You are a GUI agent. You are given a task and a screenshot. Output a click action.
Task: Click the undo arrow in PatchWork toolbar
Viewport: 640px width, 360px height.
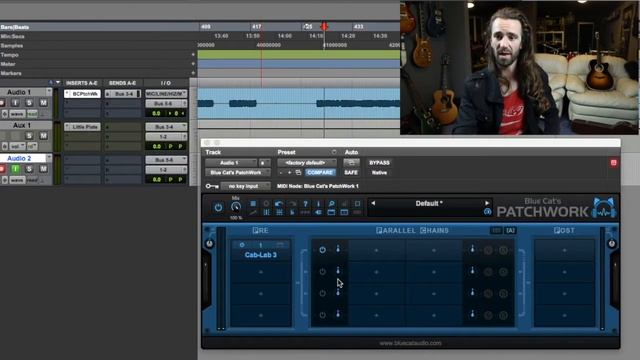point(279,204)
